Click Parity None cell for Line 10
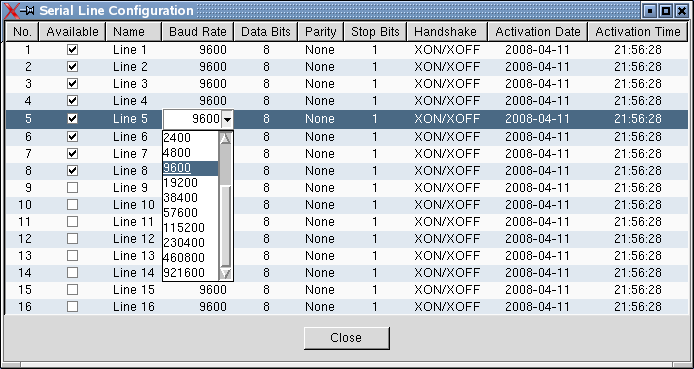Image resolution: width=694 pixels, height=369 pixels. click(321, 204)
